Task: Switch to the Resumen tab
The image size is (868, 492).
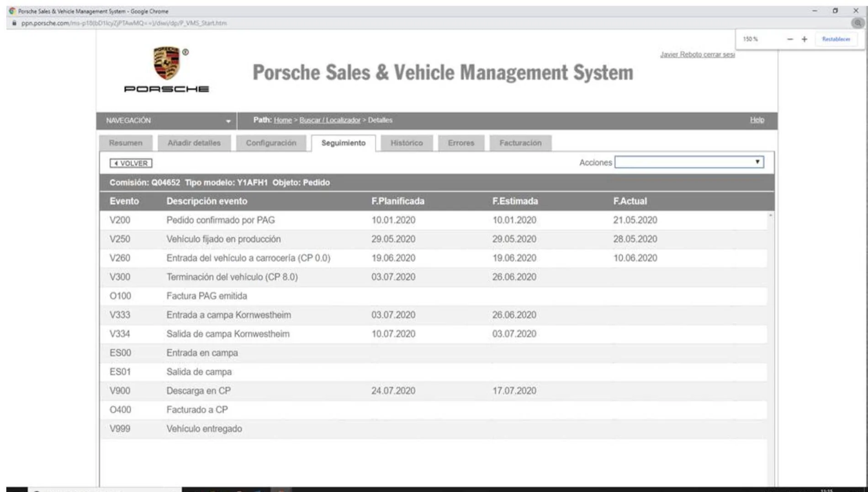Action: [x=126, y=143]
